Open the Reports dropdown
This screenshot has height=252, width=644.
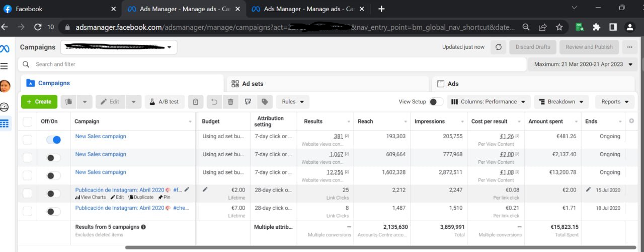click(615, 102)
